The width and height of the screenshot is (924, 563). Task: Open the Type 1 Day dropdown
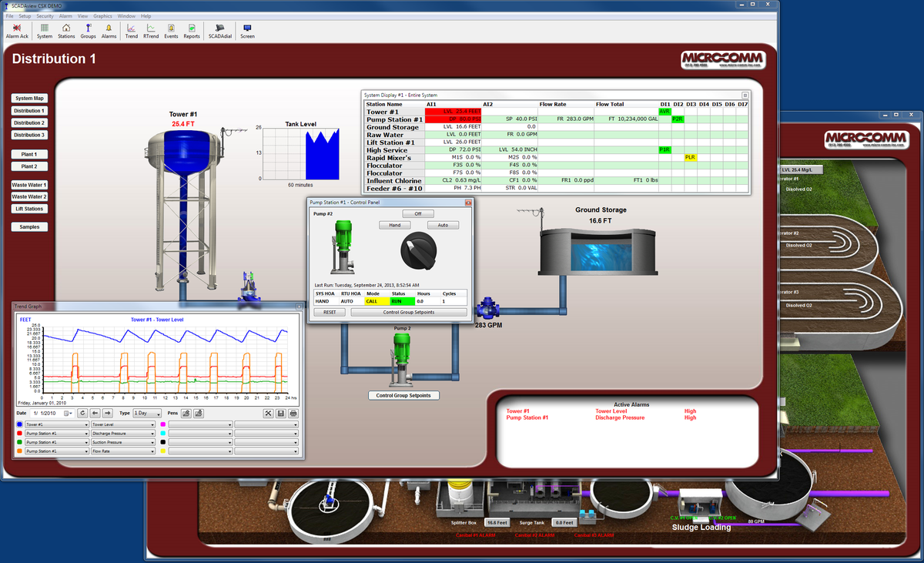(x=147, y=414)
